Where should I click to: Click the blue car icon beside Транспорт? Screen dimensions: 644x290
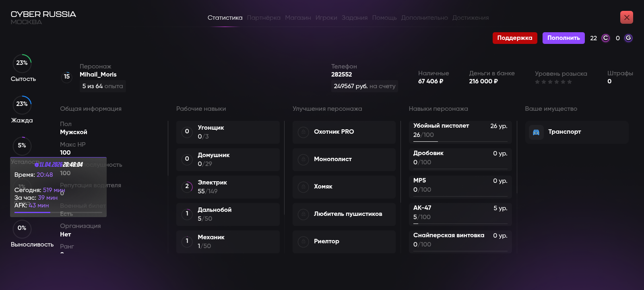tap(536, 132)
